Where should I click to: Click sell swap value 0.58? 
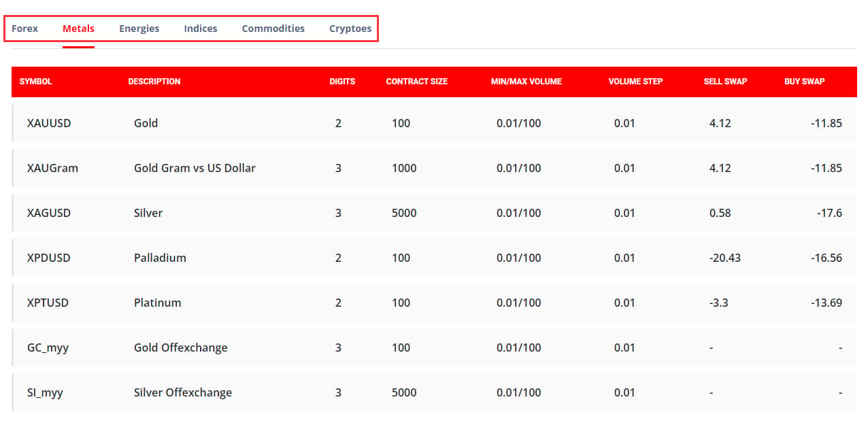click(720, 213)
